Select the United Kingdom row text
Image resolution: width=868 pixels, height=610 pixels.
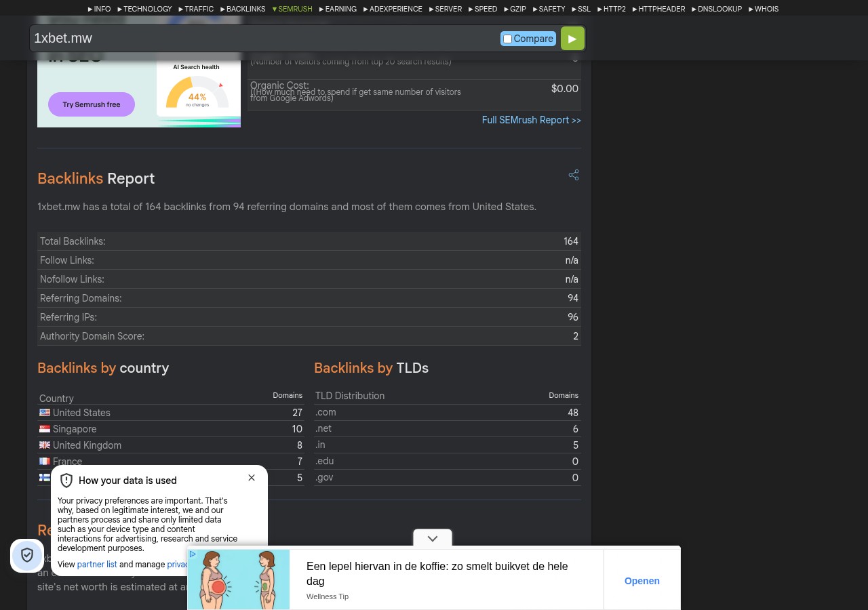click(x=87, y=445)
